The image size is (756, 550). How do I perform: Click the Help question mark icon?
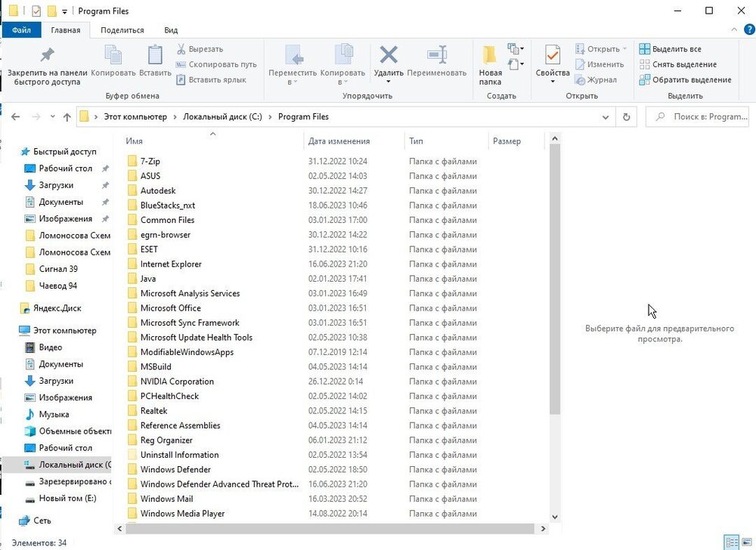748,30
